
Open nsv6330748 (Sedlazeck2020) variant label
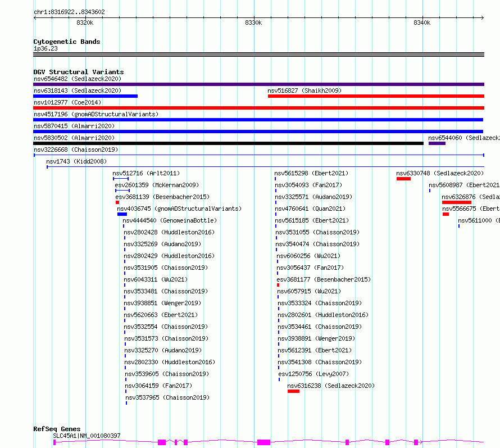click(440, 173)
